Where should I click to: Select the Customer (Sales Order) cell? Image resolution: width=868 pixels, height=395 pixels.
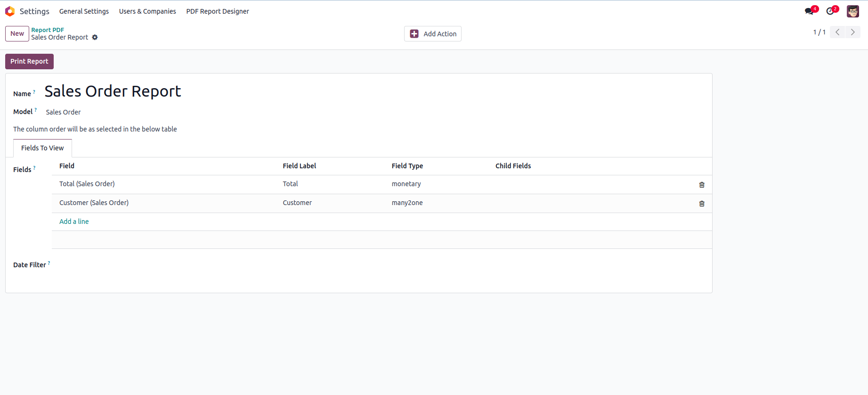(x=94, y=203)
